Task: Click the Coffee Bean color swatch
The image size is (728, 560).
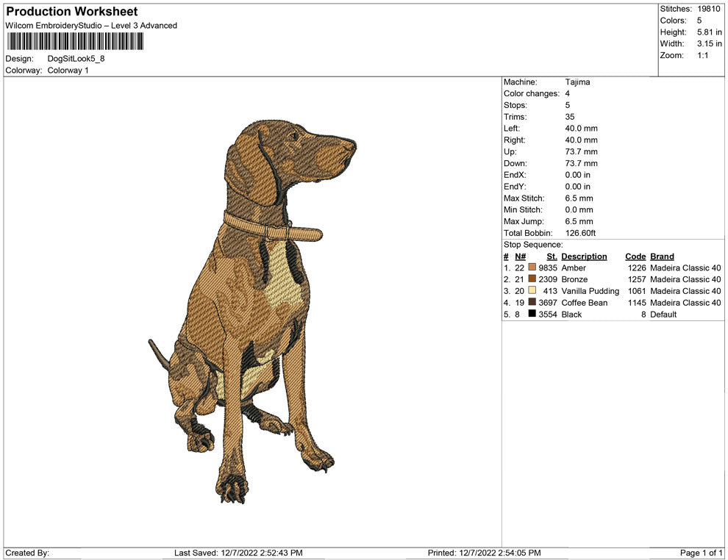Action: pos(532,302)
